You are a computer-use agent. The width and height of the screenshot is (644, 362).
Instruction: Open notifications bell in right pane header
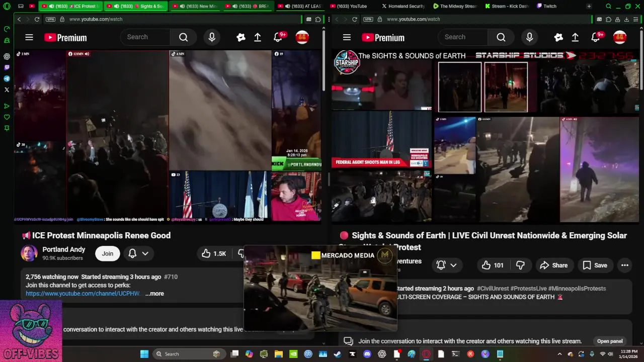596,37
